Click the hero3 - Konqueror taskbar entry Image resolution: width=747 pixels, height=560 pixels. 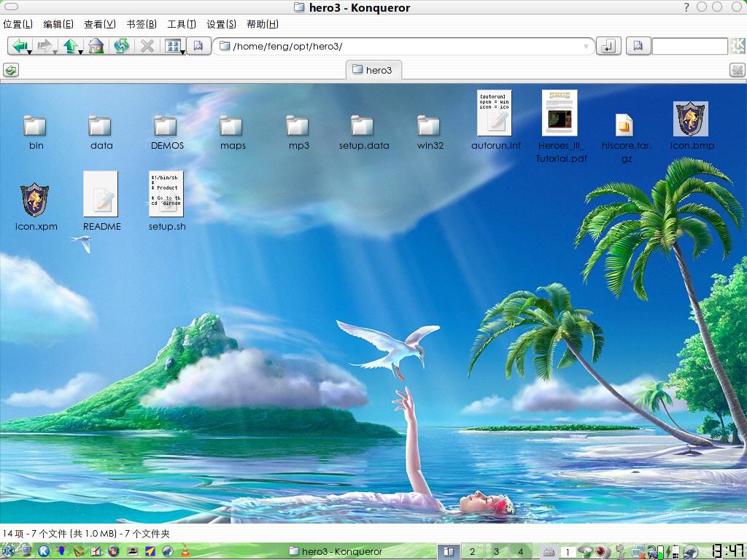336,551
